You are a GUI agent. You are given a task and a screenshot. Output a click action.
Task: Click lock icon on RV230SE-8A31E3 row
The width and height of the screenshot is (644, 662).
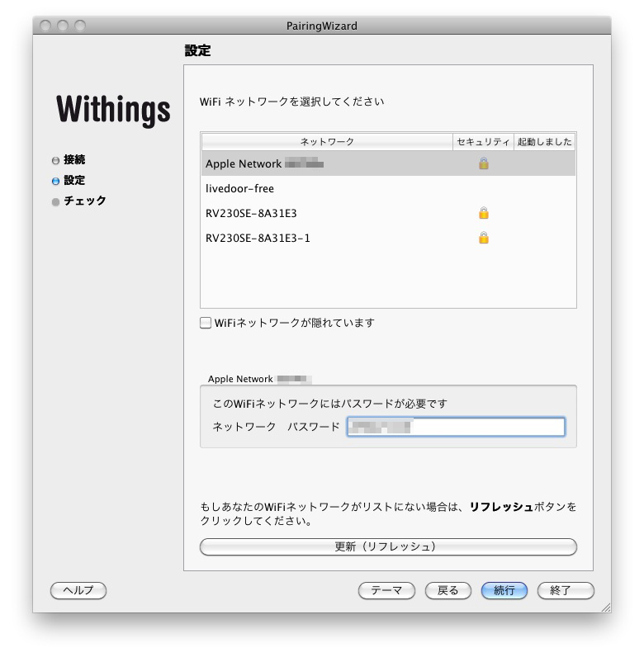(484, 213)
